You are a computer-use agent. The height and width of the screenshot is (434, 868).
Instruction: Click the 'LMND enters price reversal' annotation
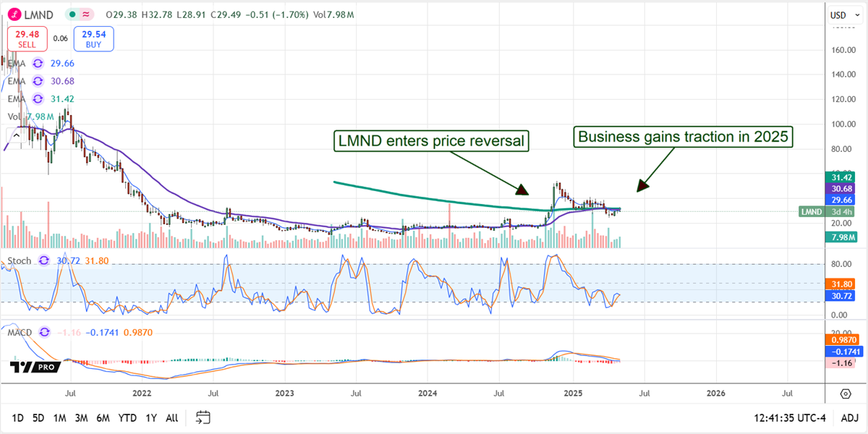430,140
